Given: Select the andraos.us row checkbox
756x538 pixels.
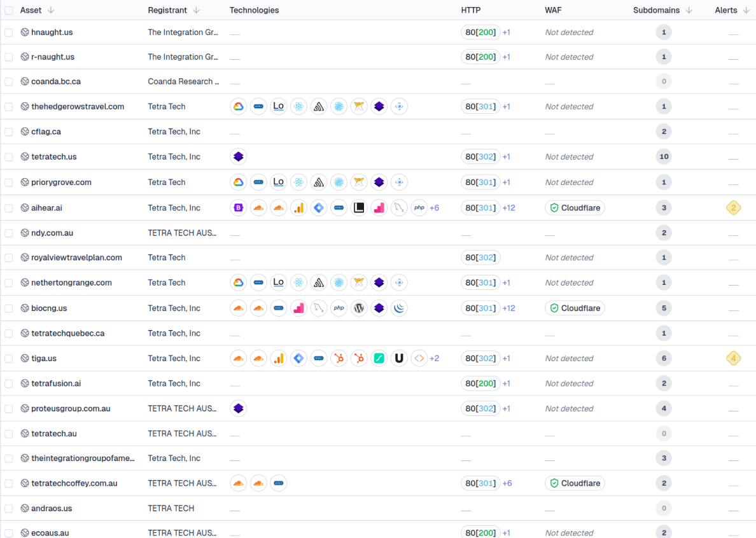Looking at the screenshot, I should [x=9, y=508].
